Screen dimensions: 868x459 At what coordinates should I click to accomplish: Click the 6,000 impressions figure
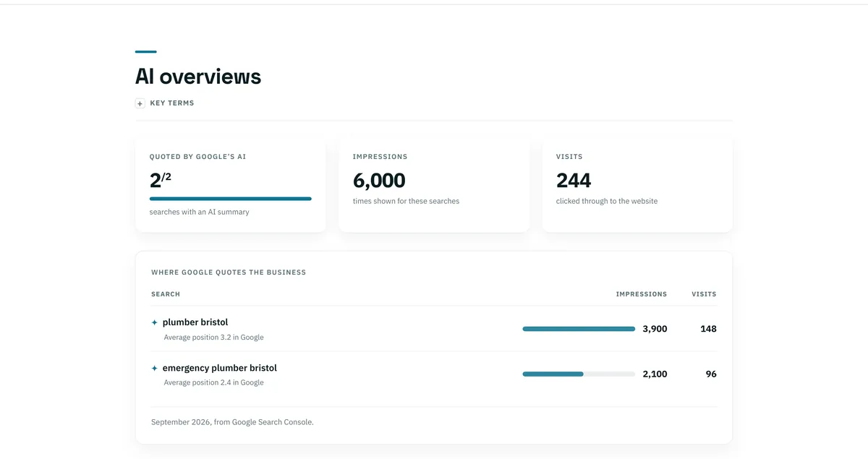pos(379,180)
